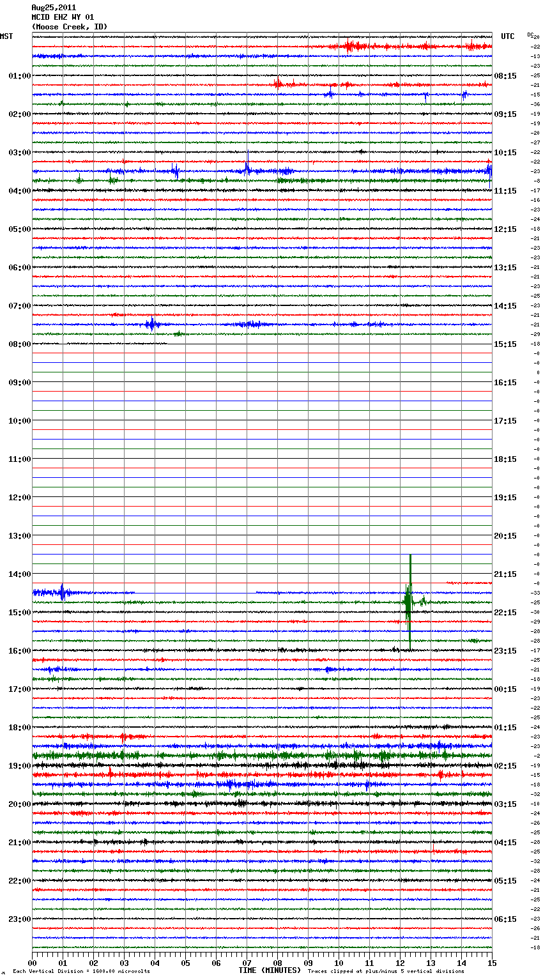Select the 04:00 MST row label
Viewport: 543px width, 980px height.
coord(20,191)
